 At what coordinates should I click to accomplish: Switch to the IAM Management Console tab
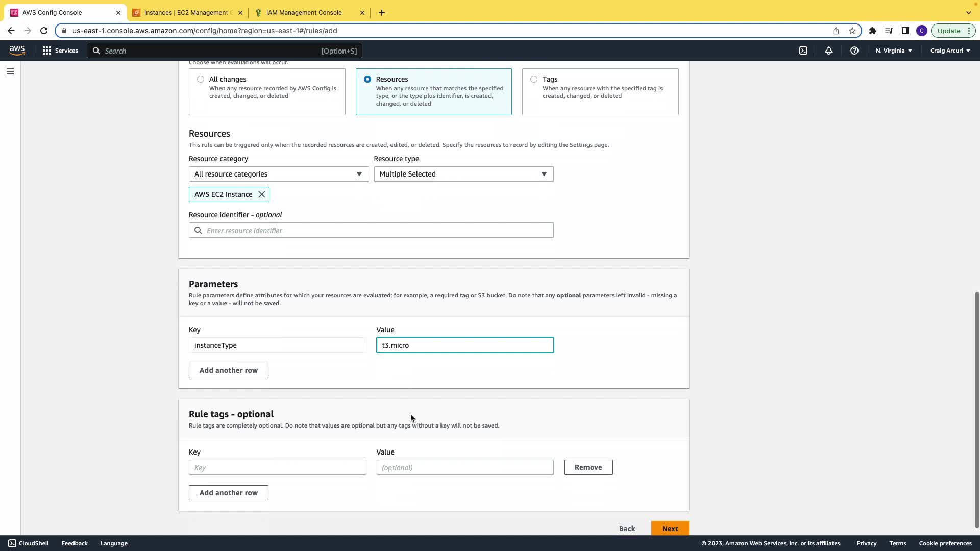click(x=304, y=13)
